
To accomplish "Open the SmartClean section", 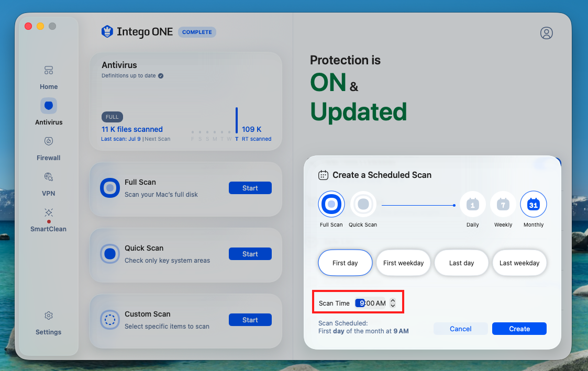I will click(49, 220).
